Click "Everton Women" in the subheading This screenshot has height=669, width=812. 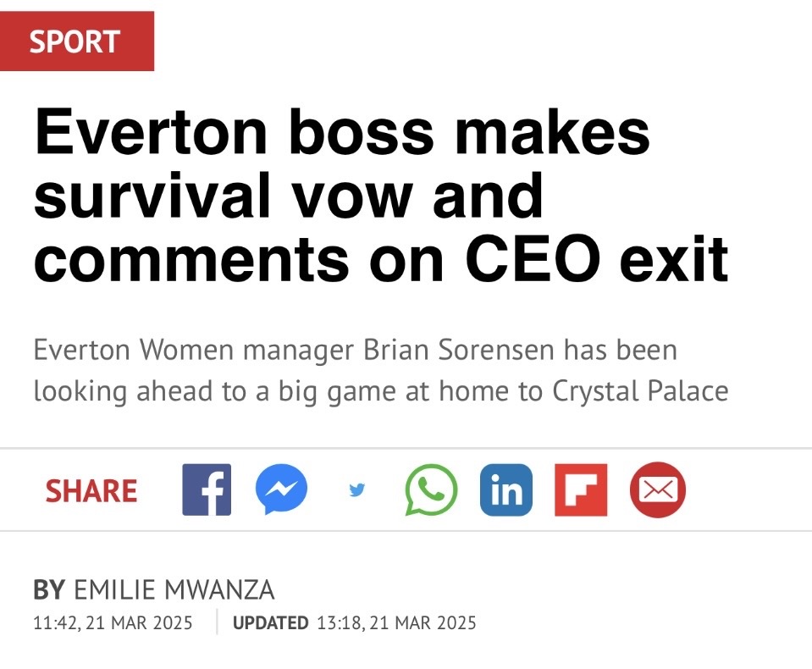(x=124, y=350)
